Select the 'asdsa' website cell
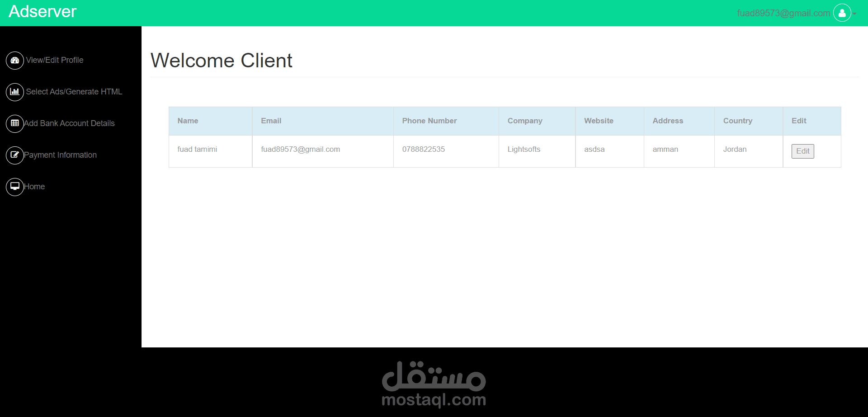Image resolution: width=868 pixels, height=417 pixels. click(x=610, y=151)
